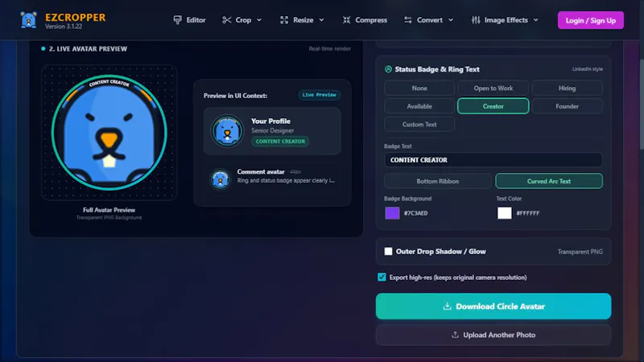Click the '2. LIVE AVATAR PREVIEW' heading
This screenshot has height=362, width=644.
88,49
